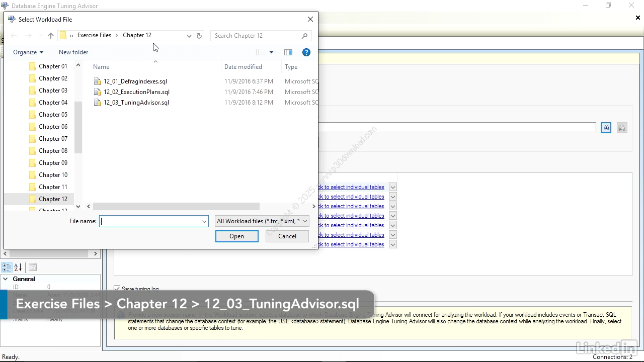Click the browse workload table icon
Screen dimensions: 644x362
622,128
